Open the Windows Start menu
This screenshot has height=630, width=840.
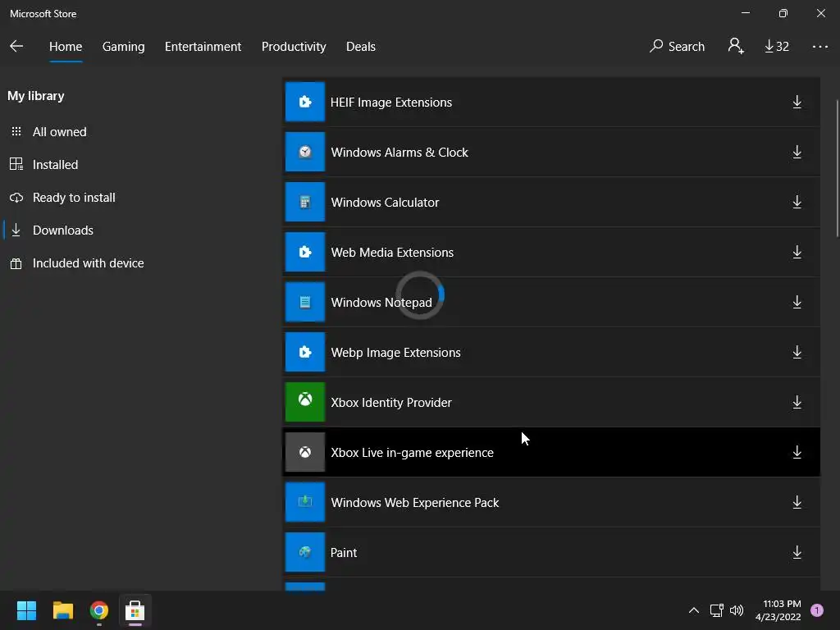(x=26, y=610)
